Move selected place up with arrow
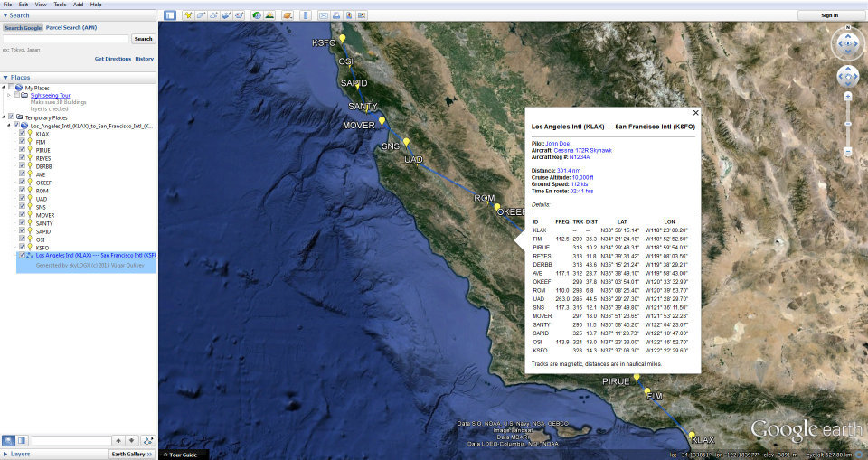The height and width of the screenshot is (460, 868). [x=118, y=441]
